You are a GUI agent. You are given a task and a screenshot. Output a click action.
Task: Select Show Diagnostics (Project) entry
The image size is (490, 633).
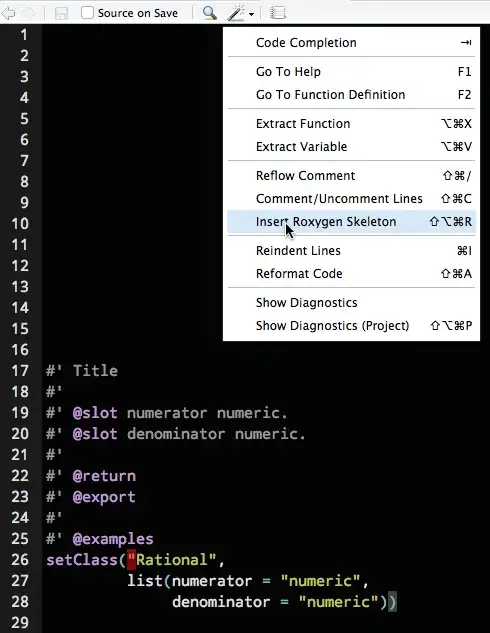pos(351,326)
